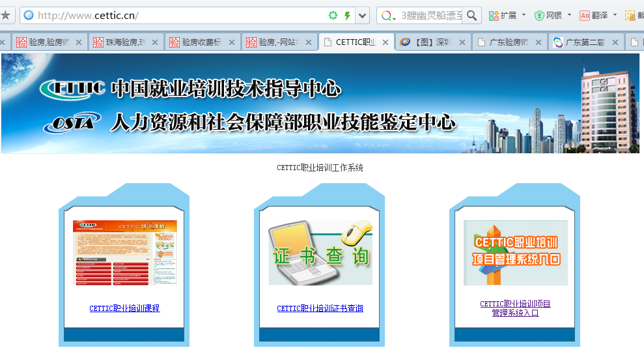Open the search engine selector dropdown
The width and height of the screenshot is (644, 352).
(x=388, y=16)
